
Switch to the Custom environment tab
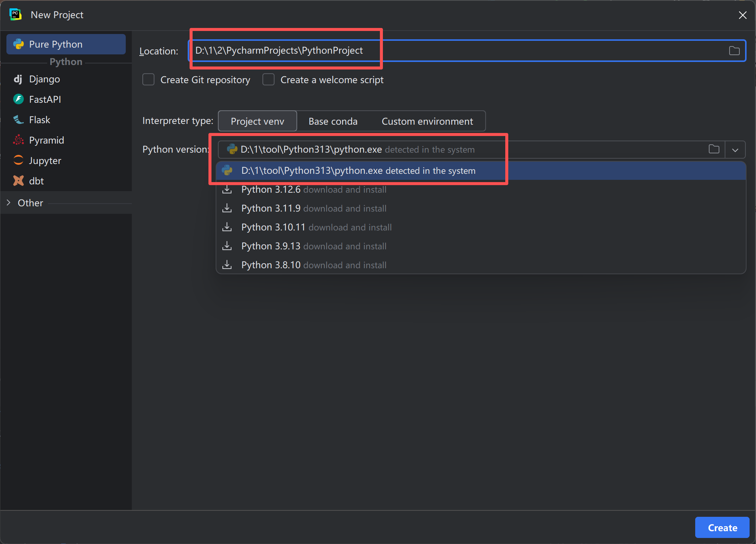point(427,121)
